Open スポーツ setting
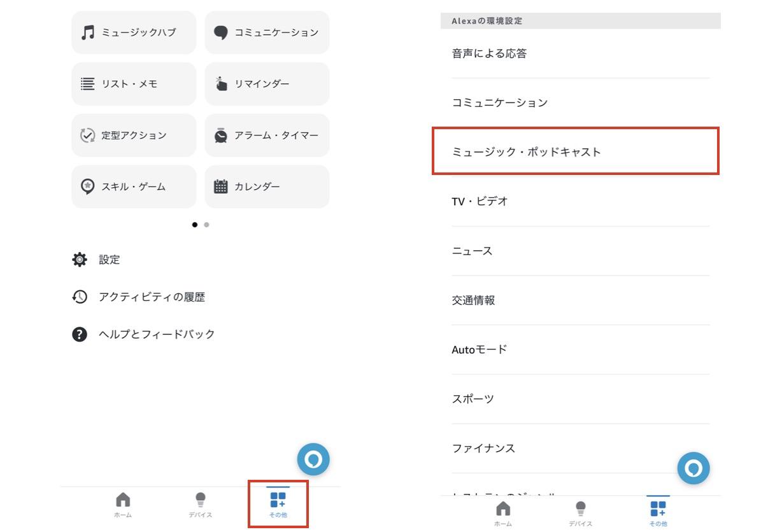This screenshot has height=532, width=768. pos(581,399)
